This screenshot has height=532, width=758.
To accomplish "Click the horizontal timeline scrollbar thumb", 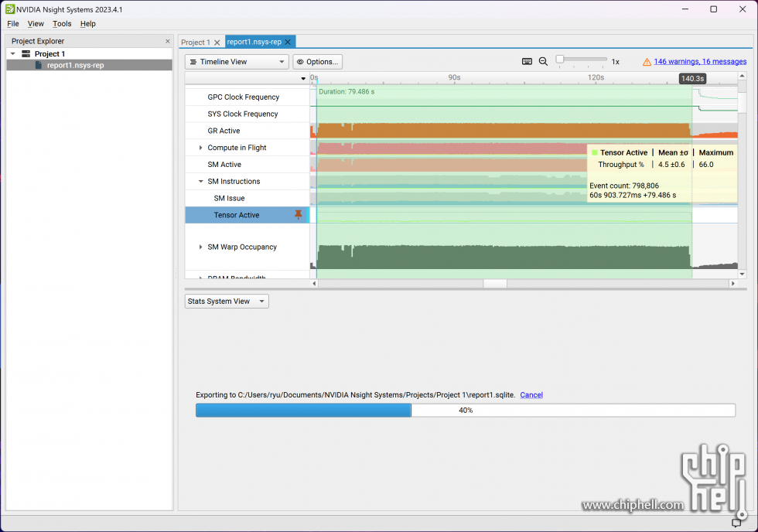I will tap(495, 284).
